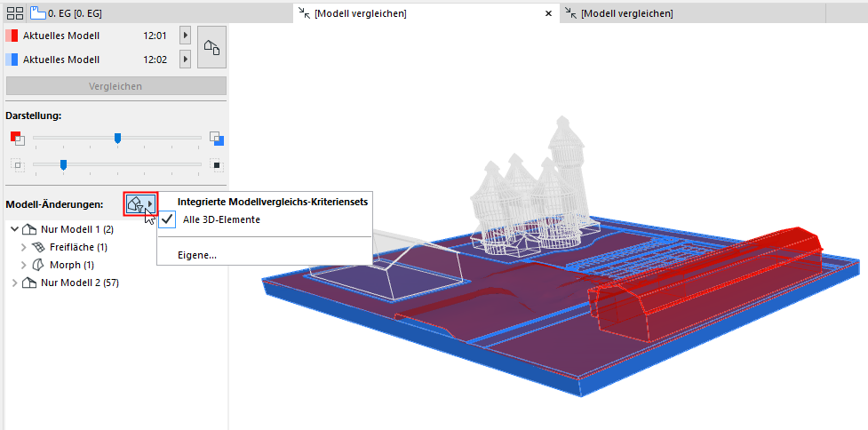The height and width of the screenshot is (430, 868).
Task: Expand the Morph (1) group
Action: [x=23, y=265]
